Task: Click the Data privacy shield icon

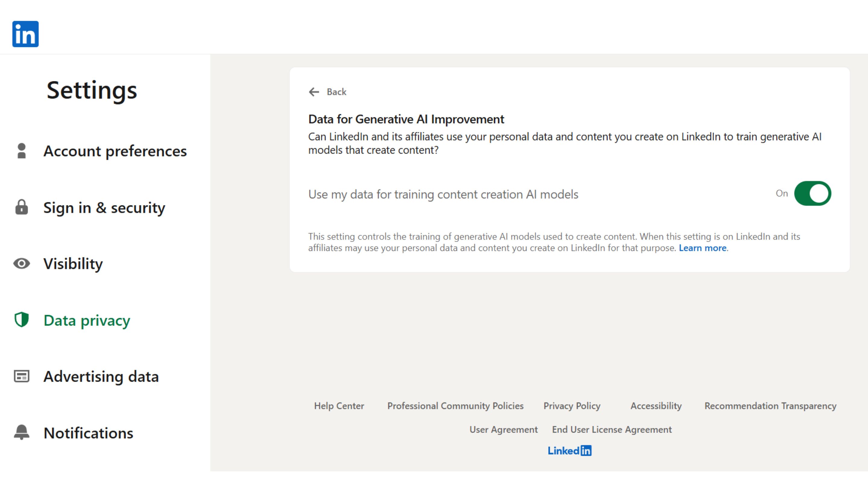Action: click(22, 320)
